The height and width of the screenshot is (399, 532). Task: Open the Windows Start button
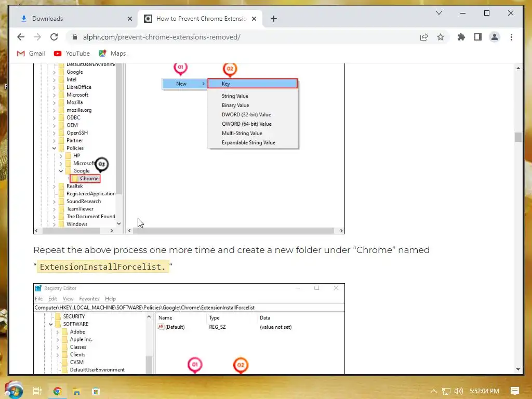(x=14, y=391)
